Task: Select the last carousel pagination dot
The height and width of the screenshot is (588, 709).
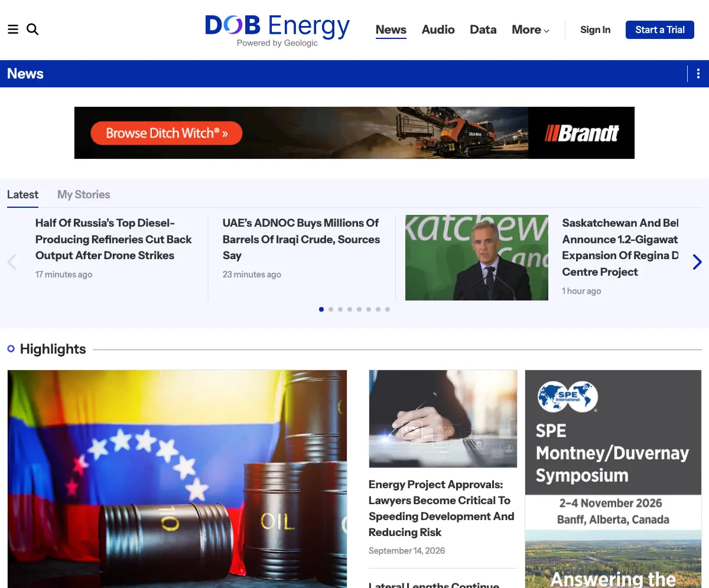Action: [388, 309]
